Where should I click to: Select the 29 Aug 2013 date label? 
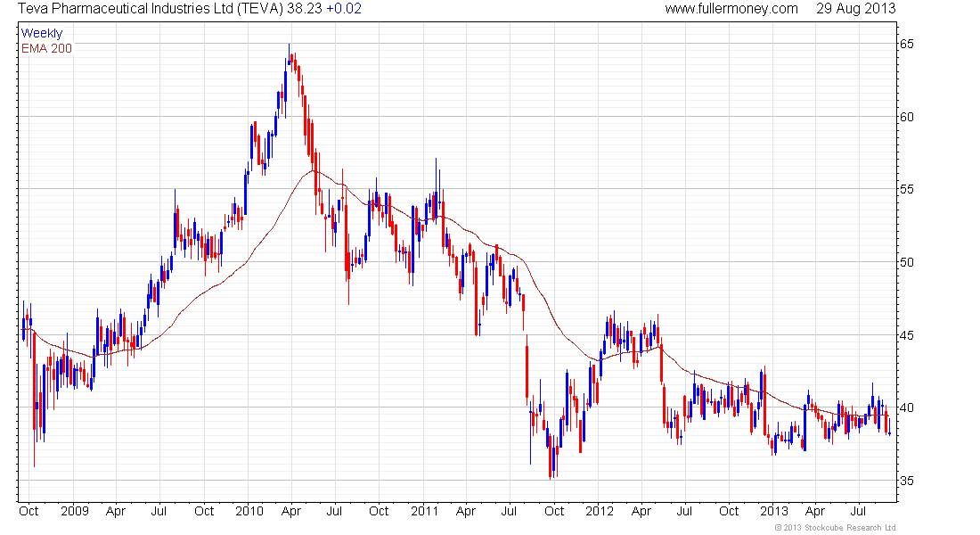pos(855,9)
